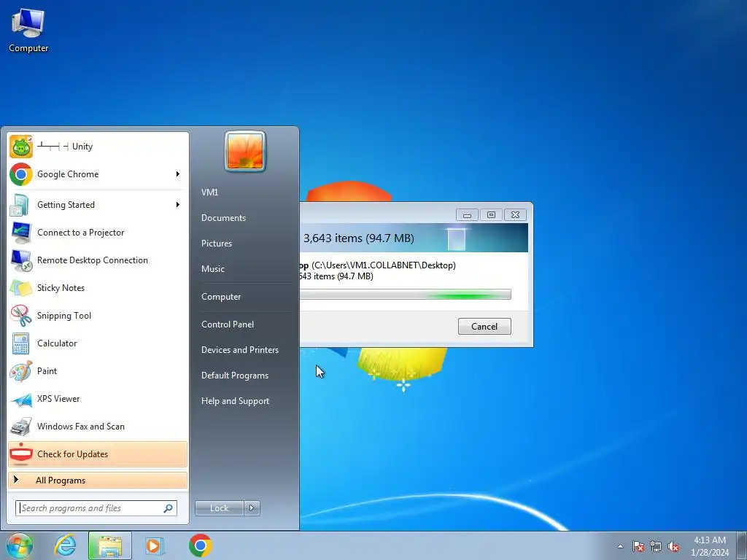Click the Show desktop strip
This screenshot has width=747, height=560.
[742, 545]
